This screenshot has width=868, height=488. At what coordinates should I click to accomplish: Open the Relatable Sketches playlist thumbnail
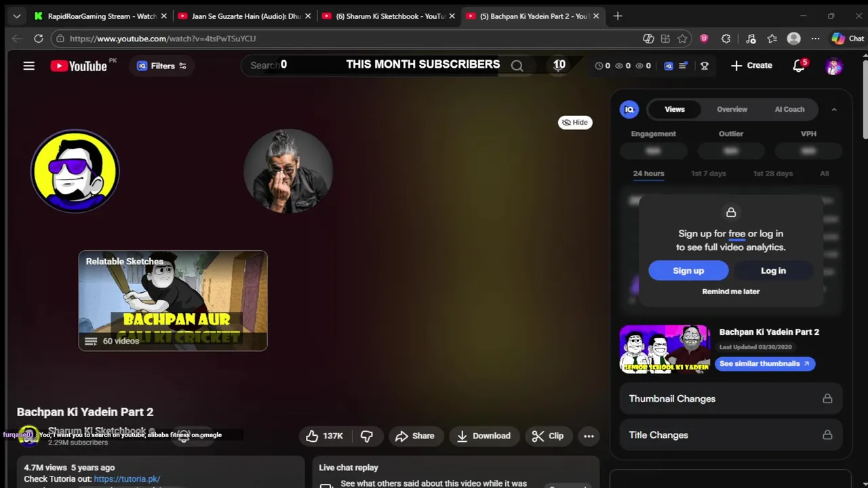click(x=173, y=301)
